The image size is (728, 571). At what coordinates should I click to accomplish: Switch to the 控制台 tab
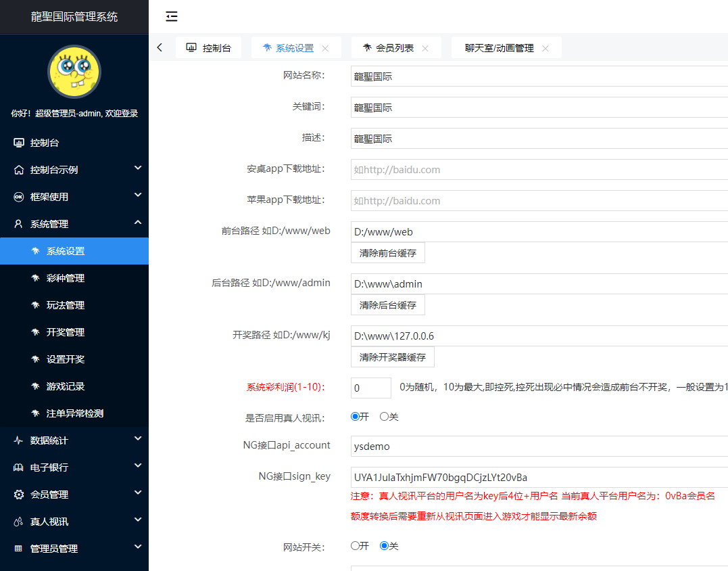click(x=209, y=48)
